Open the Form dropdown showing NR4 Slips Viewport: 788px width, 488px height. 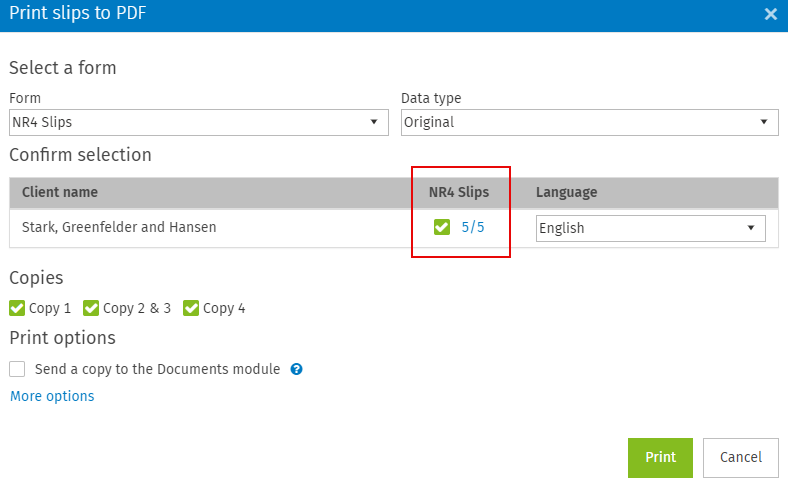click(x=198, y=122)
